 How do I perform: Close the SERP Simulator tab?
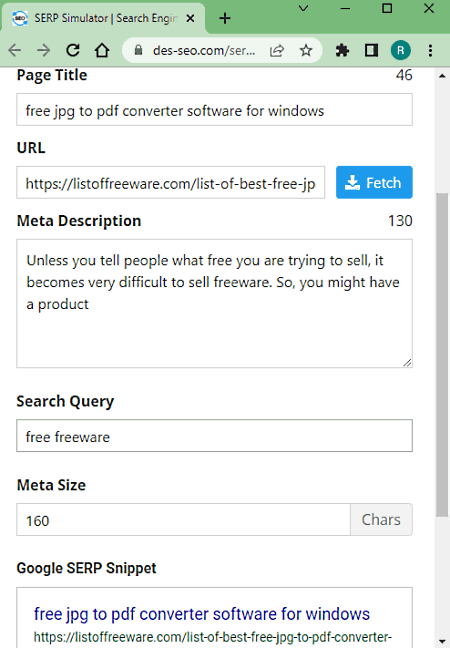click(x=190, y=18)
